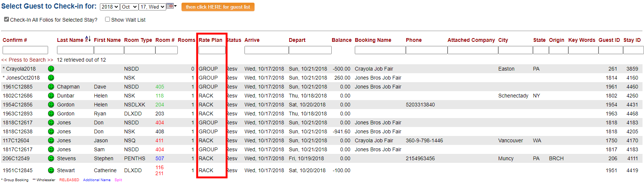The height and width of the screenshot is (186, 644).
Task: Click the Press to Search link
Action: tap(27, 60)
